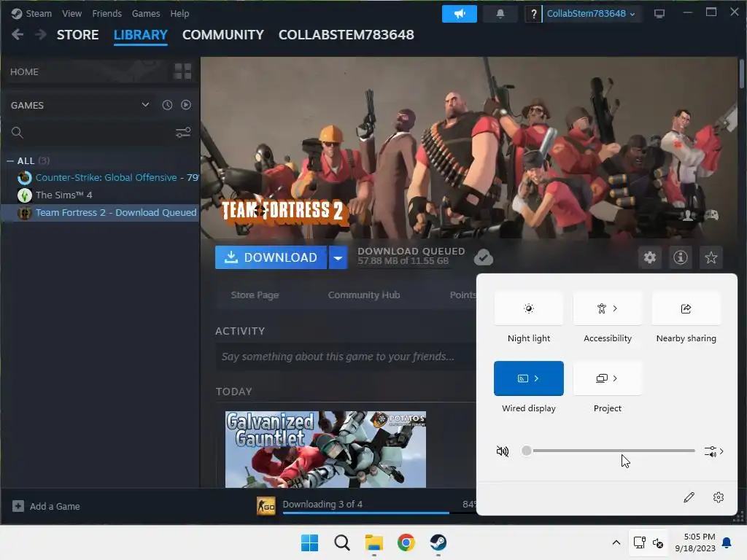Open the Accessibility quick settings submenu
Screen dimensions: 747x560
coord(608,308)
